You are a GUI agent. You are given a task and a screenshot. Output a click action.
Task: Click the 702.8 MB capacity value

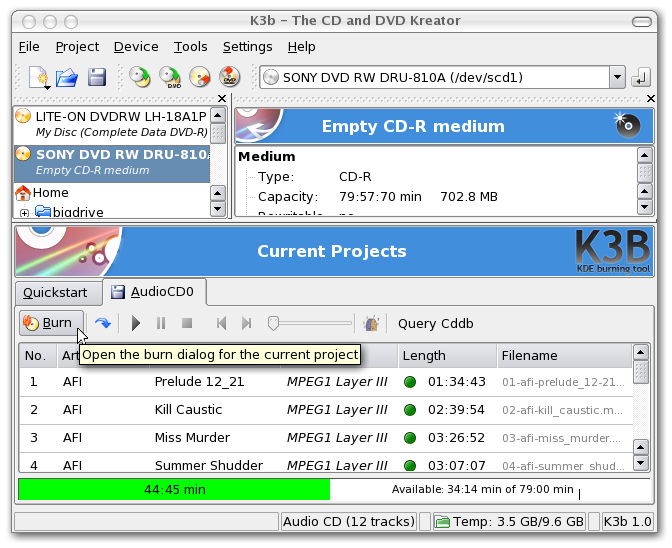coord(469,197)
